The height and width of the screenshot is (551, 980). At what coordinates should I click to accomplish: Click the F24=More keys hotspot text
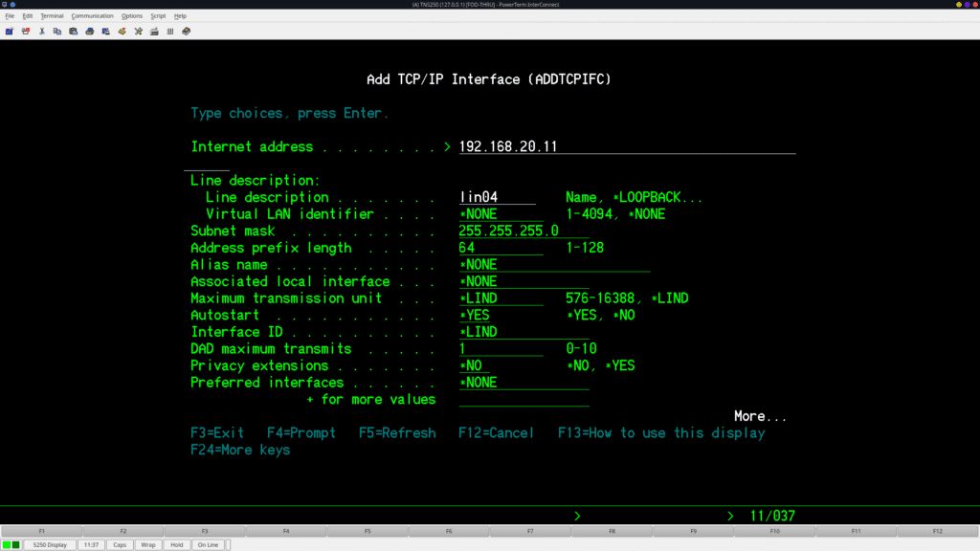pos(240,450)
